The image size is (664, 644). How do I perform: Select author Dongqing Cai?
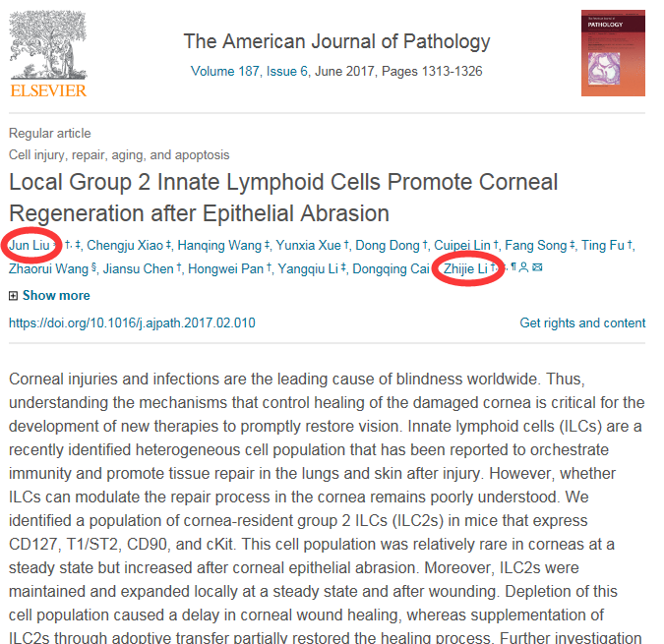391,268
